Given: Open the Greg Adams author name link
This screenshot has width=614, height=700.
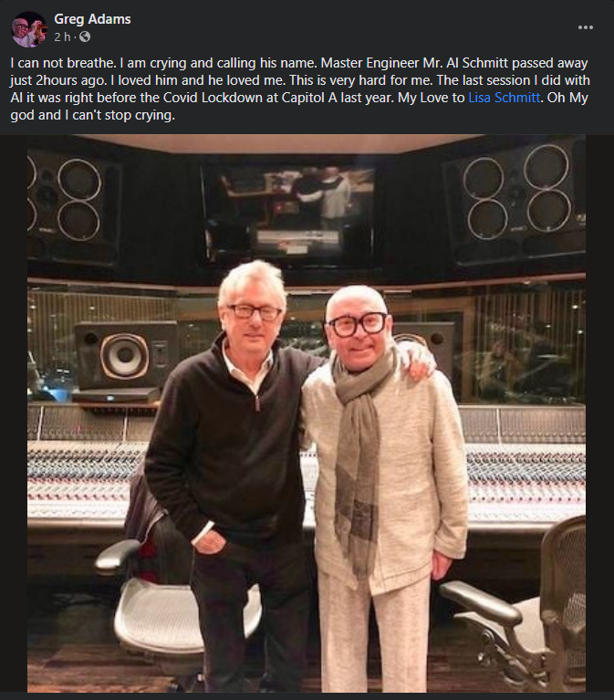Looking at the screenshot, I should point(92,19).
